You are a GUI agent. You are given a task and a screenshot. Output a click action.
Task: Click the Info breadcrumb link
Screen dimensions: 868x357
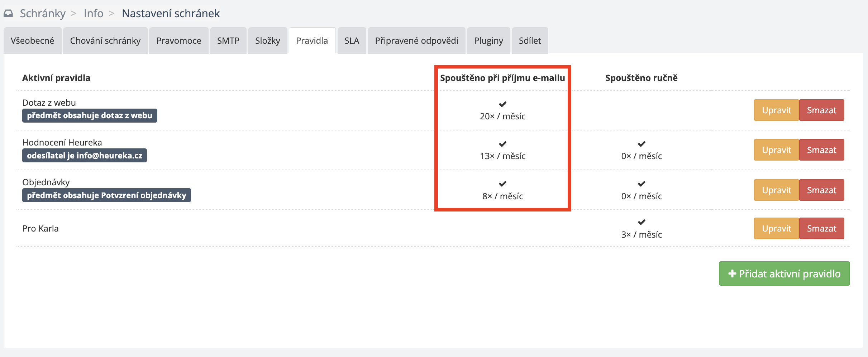click(94, 14)
